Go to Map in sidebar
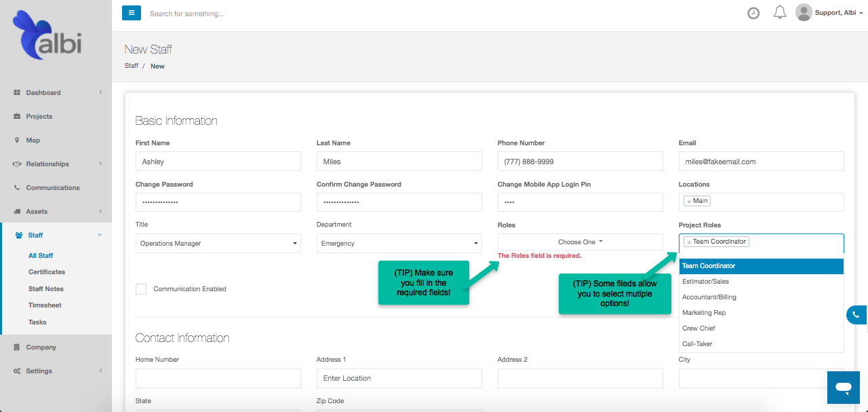The image size is (868, 412). click(33, 140)
